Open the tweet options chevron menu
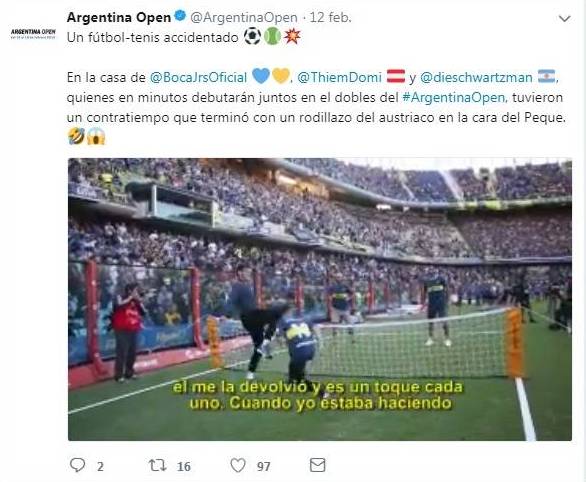Viewport: 586px width, 482px height. click(x=564, y=18)
